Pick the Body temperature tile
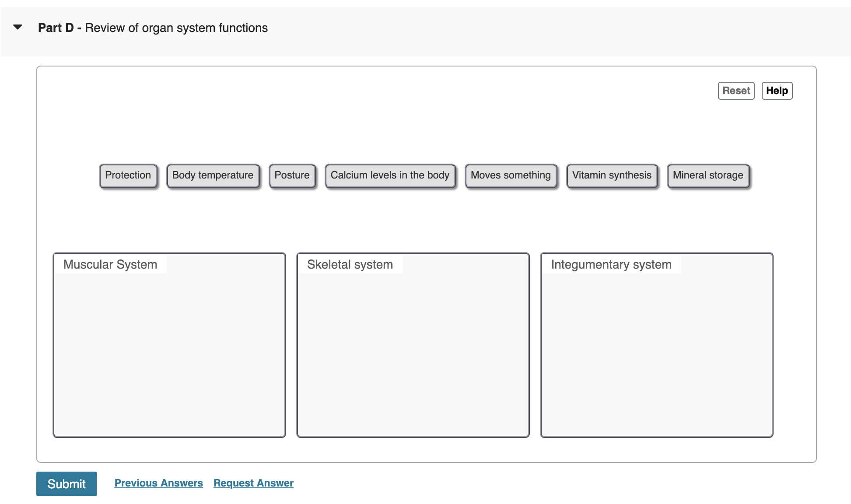851x504 pixels. tap(213, 175)
